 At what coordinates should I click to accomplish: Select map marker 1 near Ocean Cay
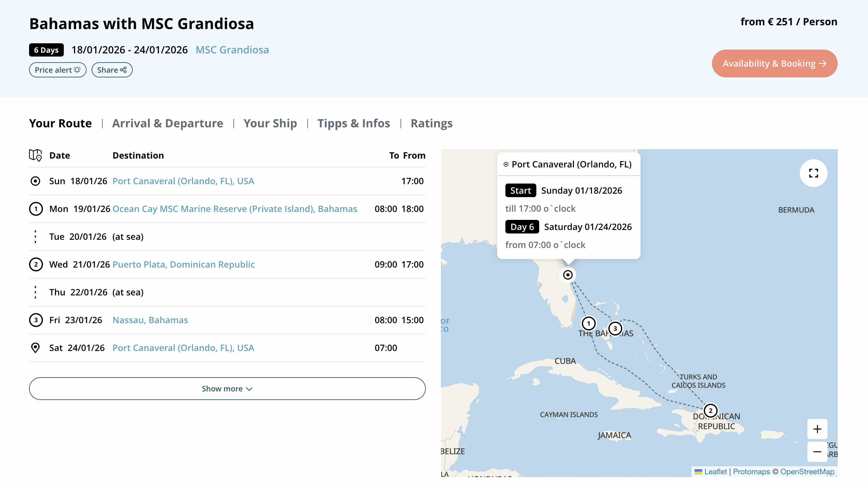pos(589,324)
